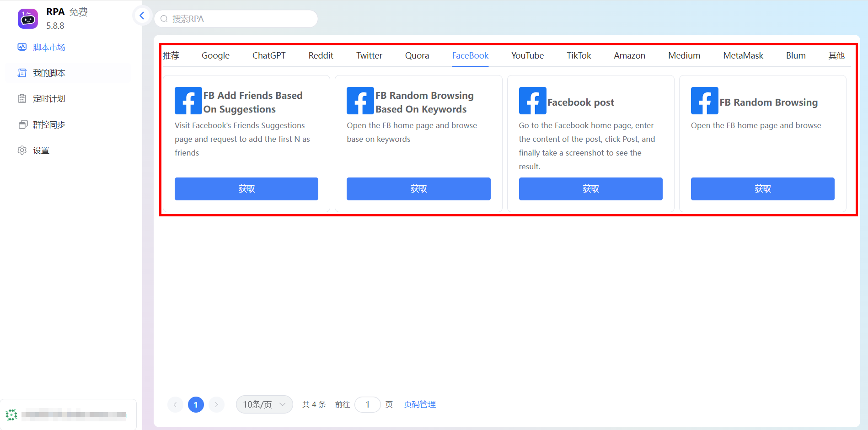Switch to the YouTube tab
Viewport: 868px width, 430px height.
[x=527, y=55]
